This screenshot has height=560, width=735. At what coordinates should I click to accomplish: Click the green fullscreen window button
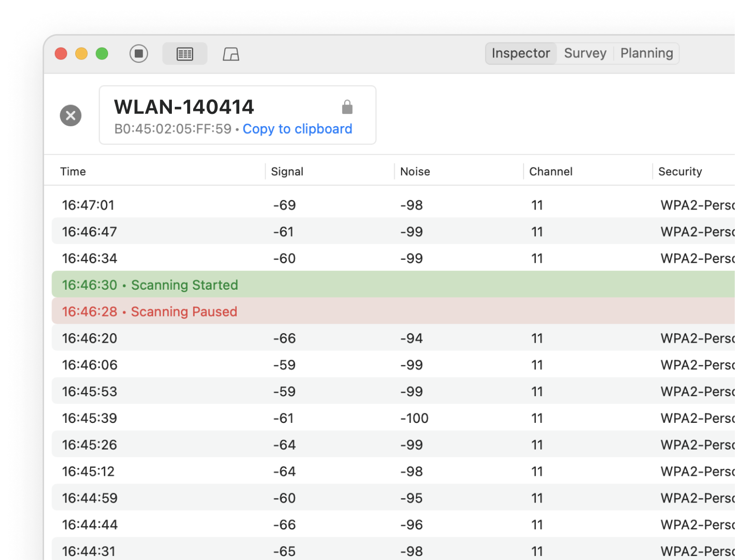pos(102,53)
